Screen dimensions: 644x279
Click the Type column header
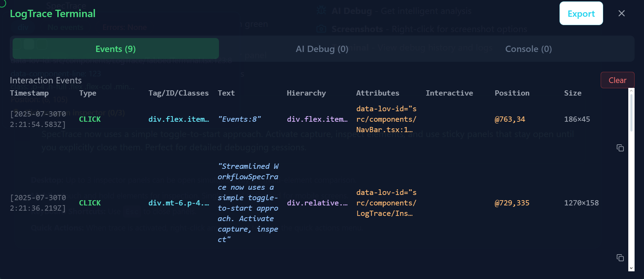[88, 93]
